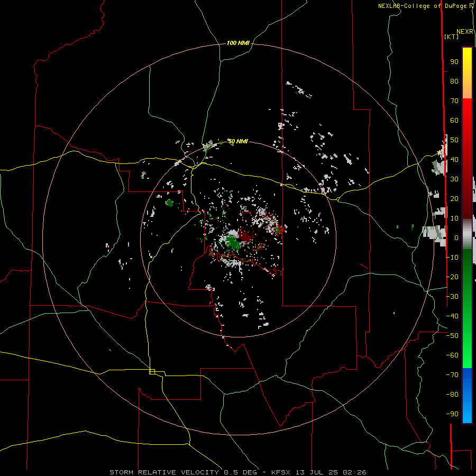
Task: Click the isolated green echo west of center
Action: 170,203
